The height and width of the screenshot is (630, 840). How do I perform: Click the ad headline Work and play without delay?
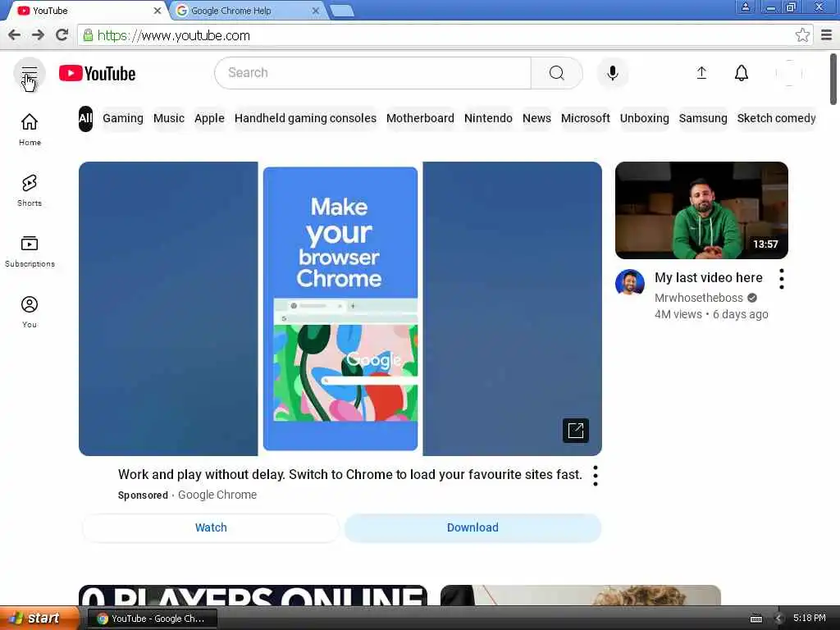coord(349,475)
